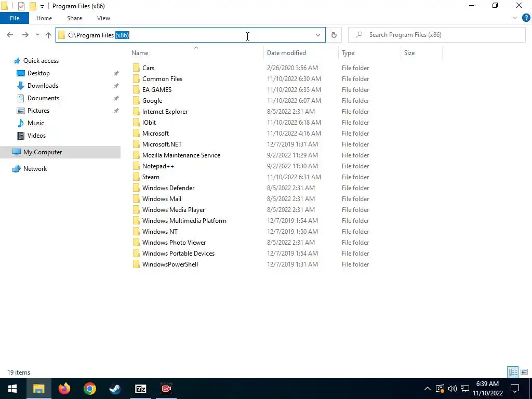This screenshot has width=532, height=399.
Task: Go back with the Back arrow button
Action: [x=10, y=35]
